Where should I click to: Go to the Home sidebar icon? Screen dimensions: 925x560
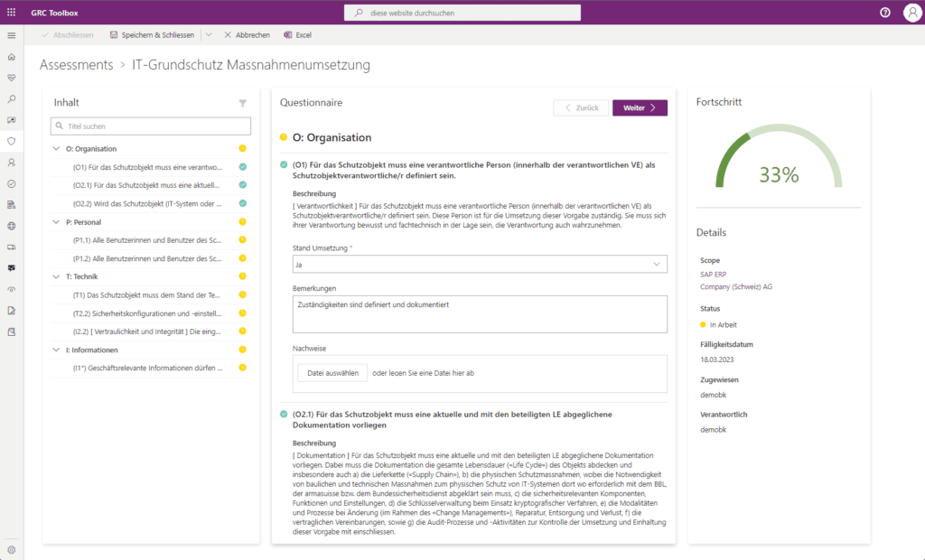click(11, 57)
